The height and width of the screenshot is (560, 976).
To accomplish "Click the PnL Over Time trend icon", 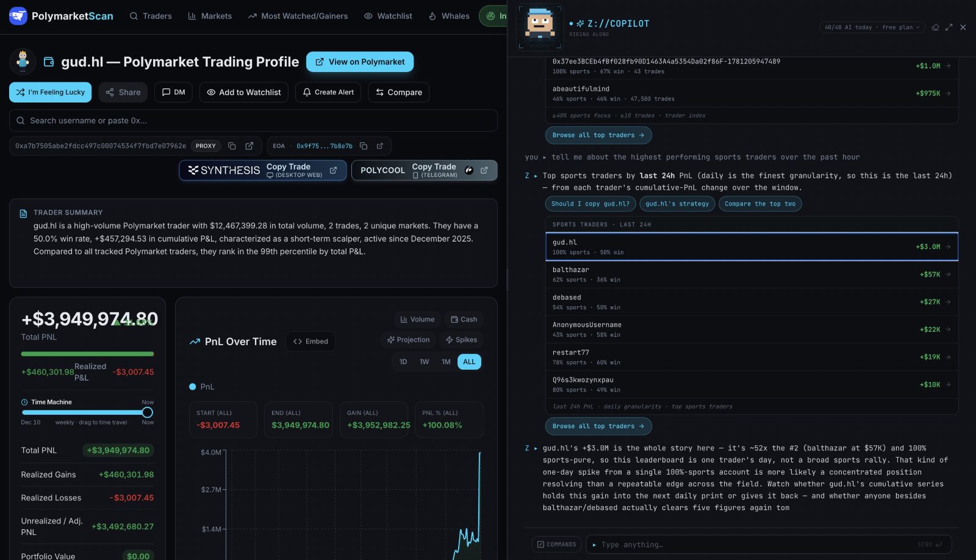I will pos(195,342).
